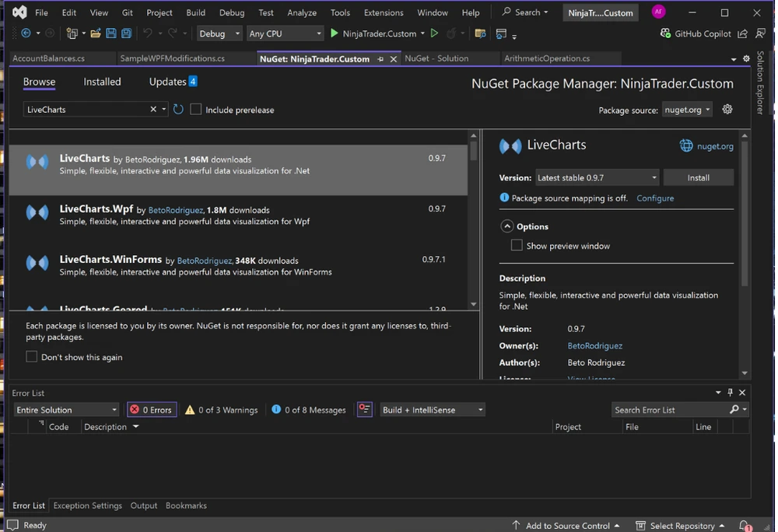Redo with the toolbar redo arrow

(172, 33)
